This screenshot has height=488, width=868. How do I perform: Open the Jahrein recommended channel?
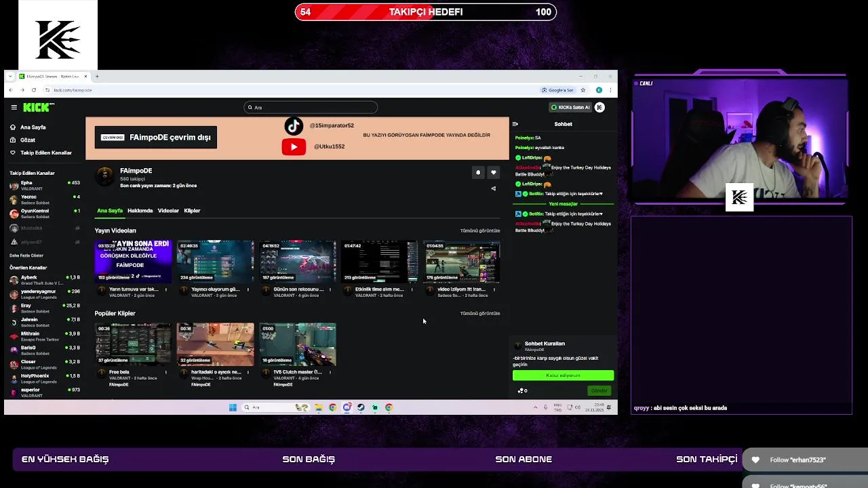point(45,322)
